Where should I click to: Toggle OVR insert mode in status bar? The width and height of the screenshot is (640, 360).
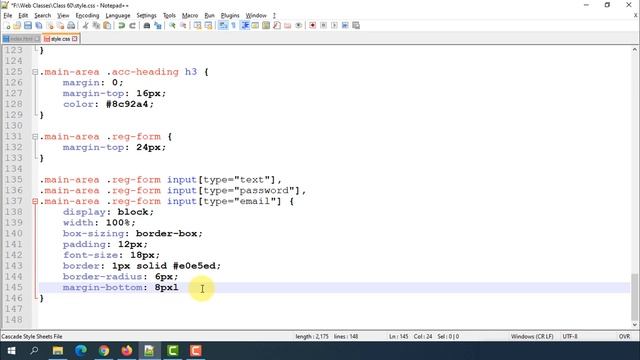(624, 337)
